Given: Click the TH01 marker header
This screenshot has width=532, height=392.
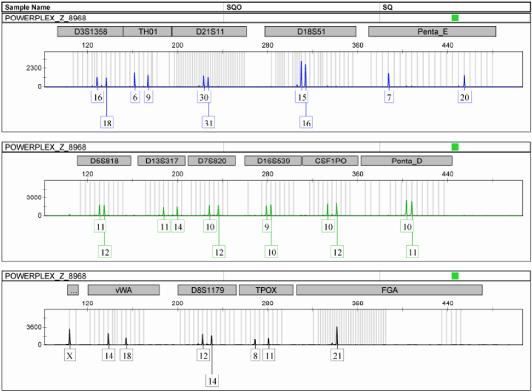Looking at the screenshot, I should click(x=147, y=31).
